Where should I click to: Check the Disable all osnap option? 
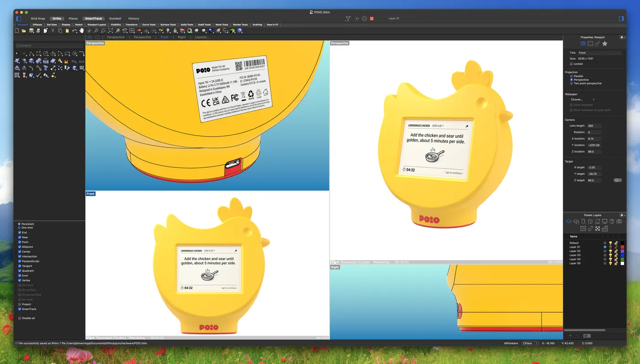click(20, 318)
